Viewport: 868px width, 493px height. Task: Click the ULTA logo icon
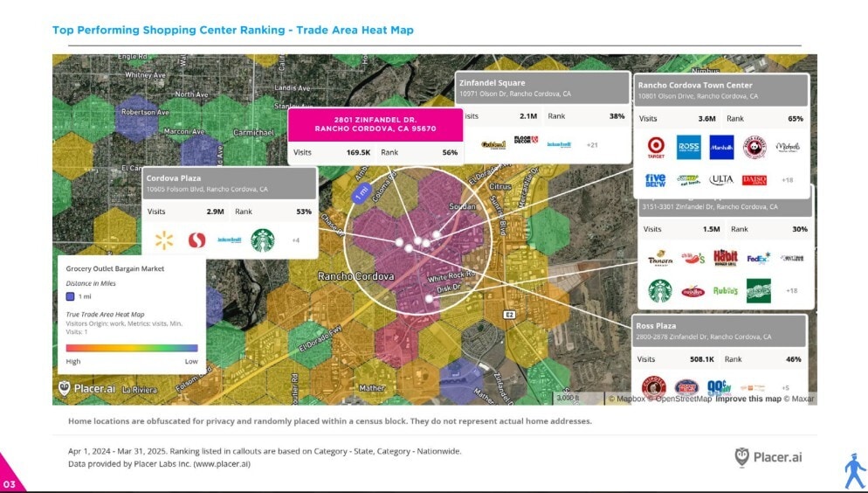click(x=721, y=179)
